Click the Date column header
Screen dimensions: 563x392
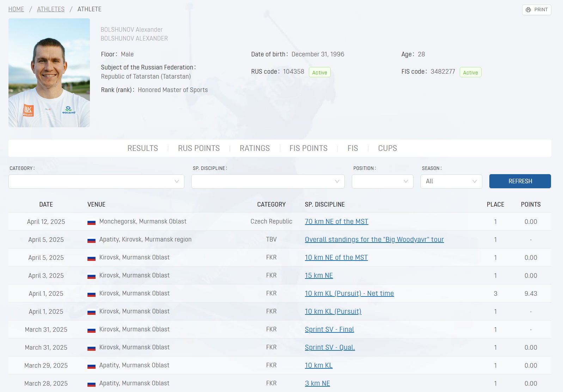click(46, 204)
